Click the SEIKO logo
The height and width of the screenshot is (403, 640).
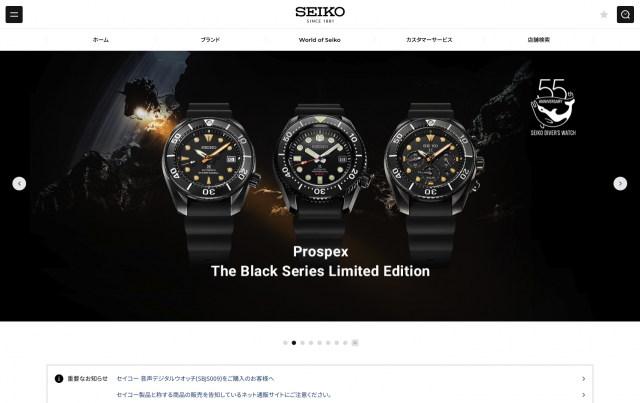(x=320, y=14)
